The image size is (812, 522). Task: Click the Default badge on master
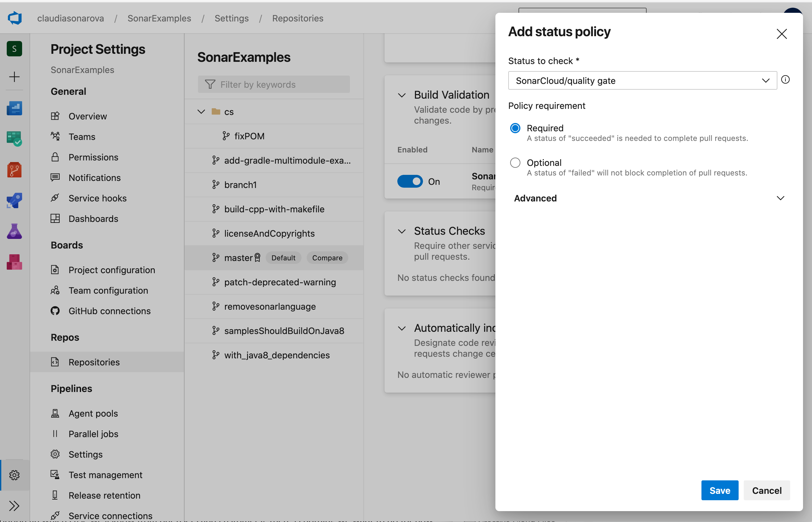pos(283,257)
